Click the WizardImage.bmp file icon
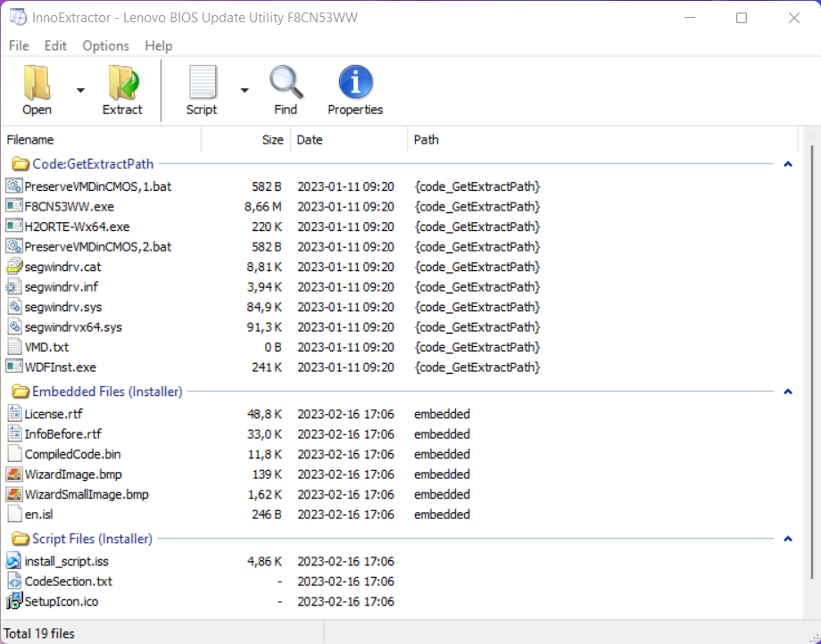The width and height of the screenshot is (821, 644). (x=14, y=474)
